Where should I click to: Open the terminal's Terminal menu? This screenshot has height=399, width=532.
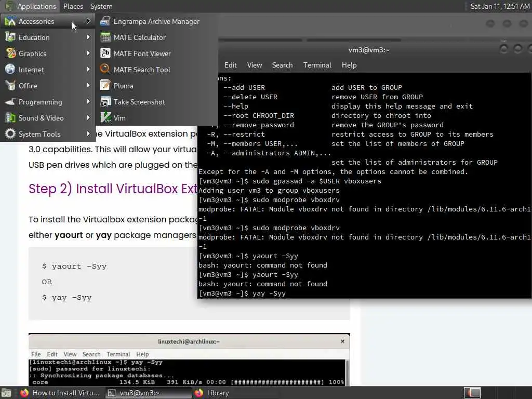[317, 65]
